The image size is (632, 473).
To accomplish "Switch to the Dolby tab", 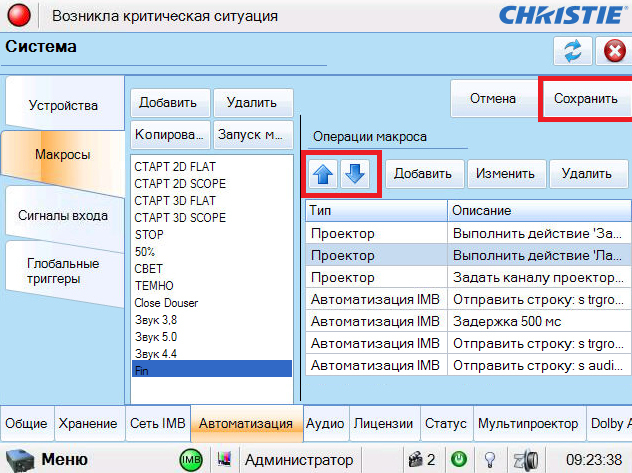I will (609, 423).
